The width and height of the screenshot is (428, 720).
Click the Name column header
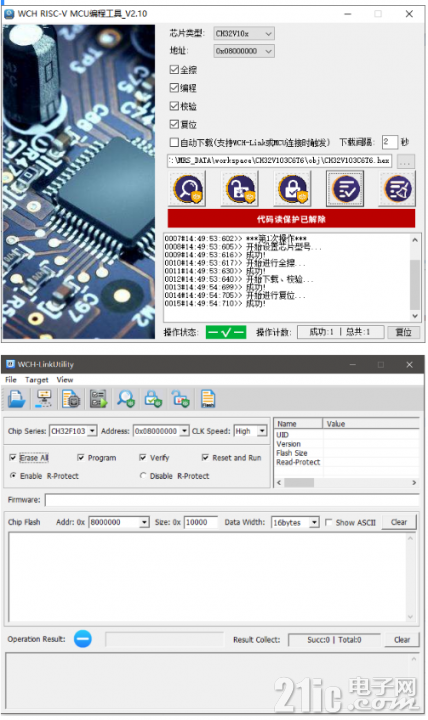coord(298,424)
